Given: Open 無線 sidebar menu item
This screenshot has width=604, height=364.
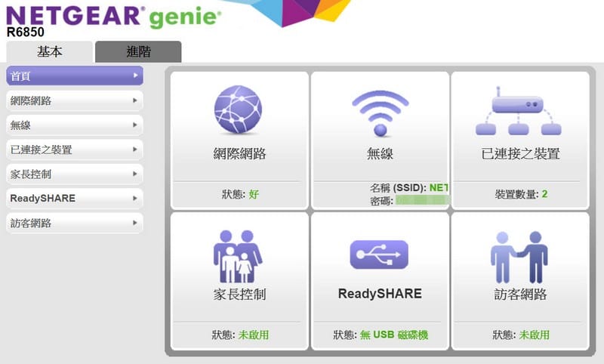Looking at the screenshot, I should (75, 125).
